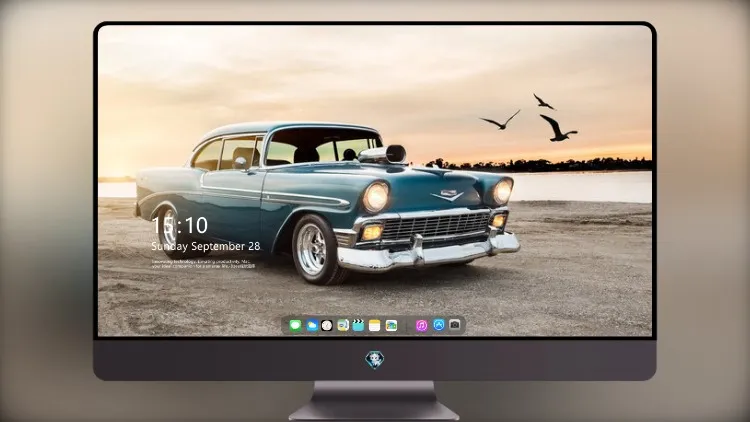Open the green Messages app in the dock

click(296, 326)
